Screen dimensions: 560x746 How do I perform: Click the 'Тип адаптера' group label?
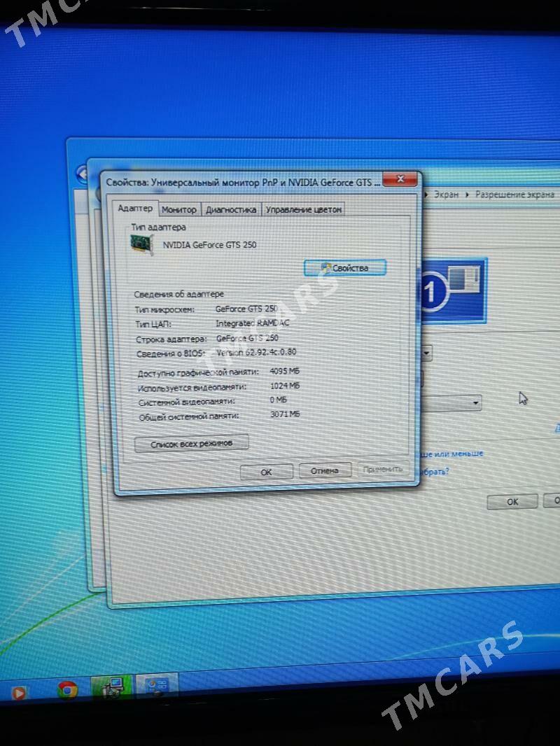(158, 227)
